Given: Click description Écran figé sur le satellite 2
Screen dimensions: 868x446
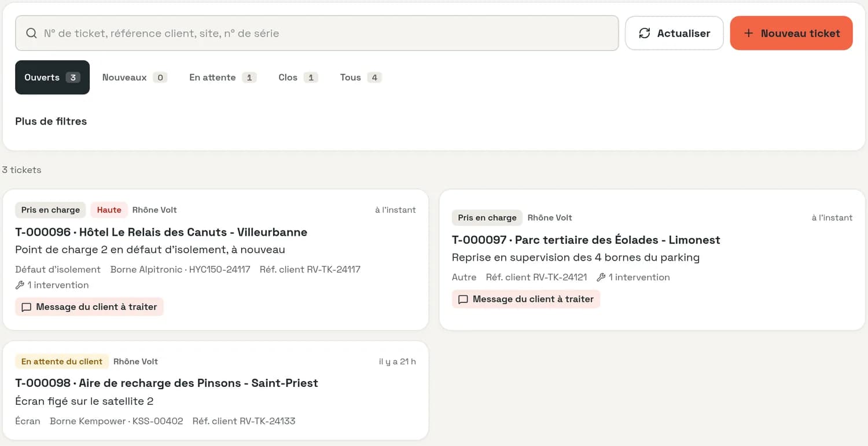Looking at the screenshot, I should [x=84, y=401].
